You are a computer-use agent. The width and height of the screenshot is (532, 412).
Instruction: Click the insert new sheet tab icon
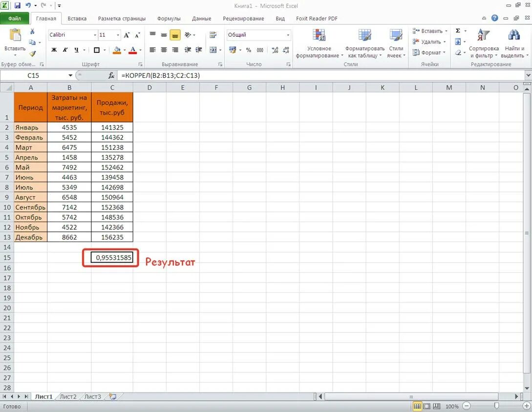(112, 396)
